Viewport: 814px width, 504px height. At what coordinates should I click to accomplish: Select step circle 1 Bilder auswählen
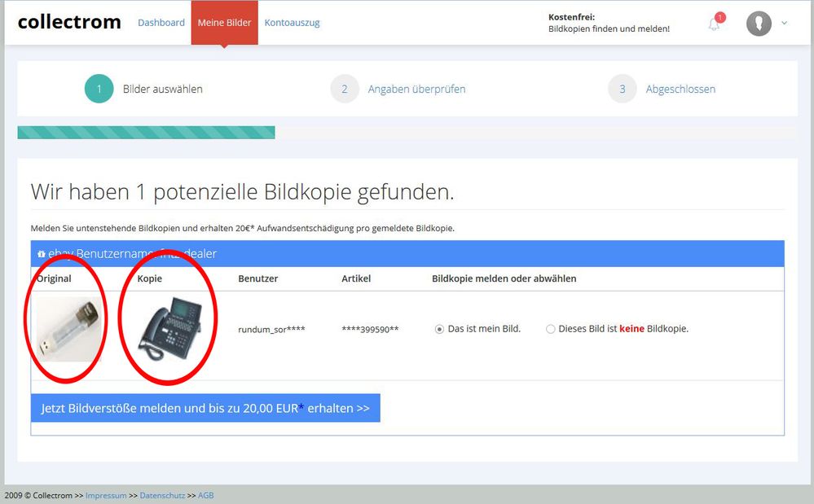pyautogui.click(x=99, y=89)
